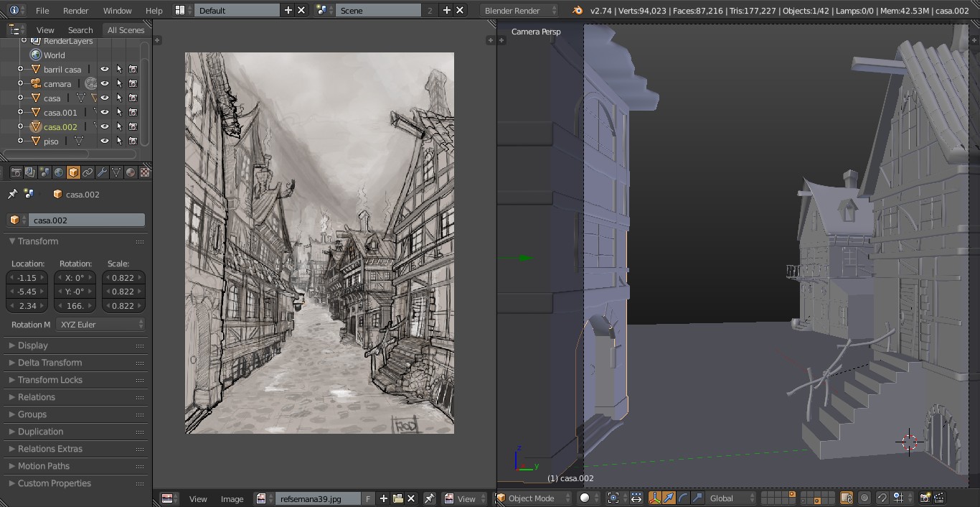Open the Constraints properties tab (chain icon)

coord(88,172)
